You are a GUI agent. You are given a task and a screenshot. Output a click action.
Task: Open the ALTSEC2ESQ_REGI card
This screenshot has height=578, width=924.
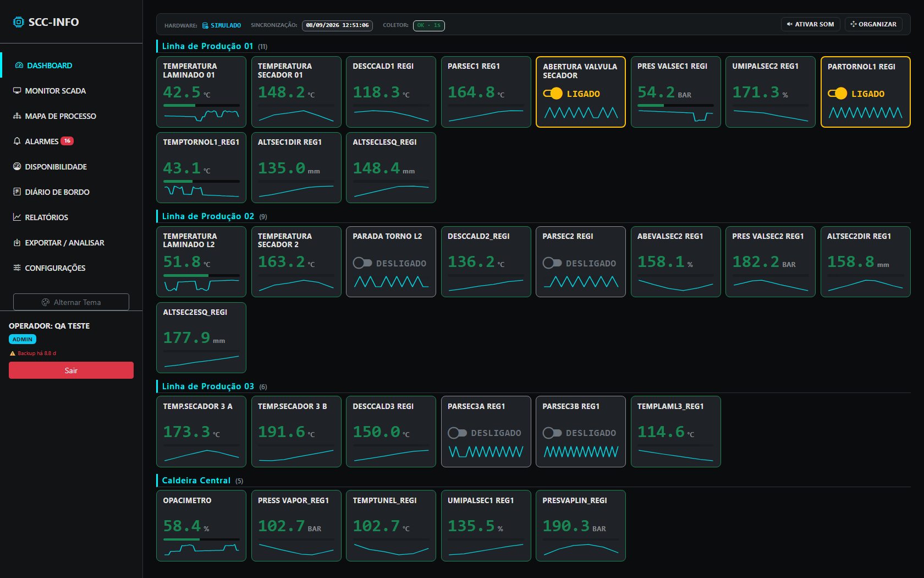(x=201, y=337)
